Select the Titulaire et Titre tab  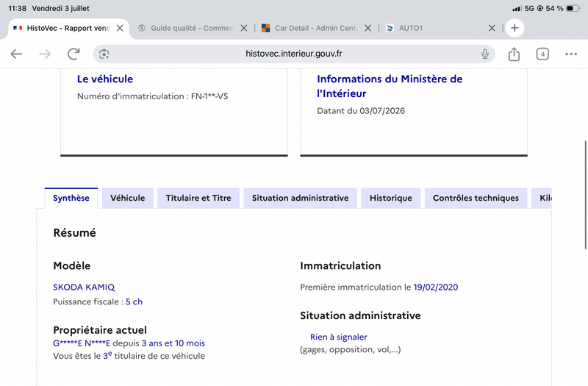click(x=198, y=198)
